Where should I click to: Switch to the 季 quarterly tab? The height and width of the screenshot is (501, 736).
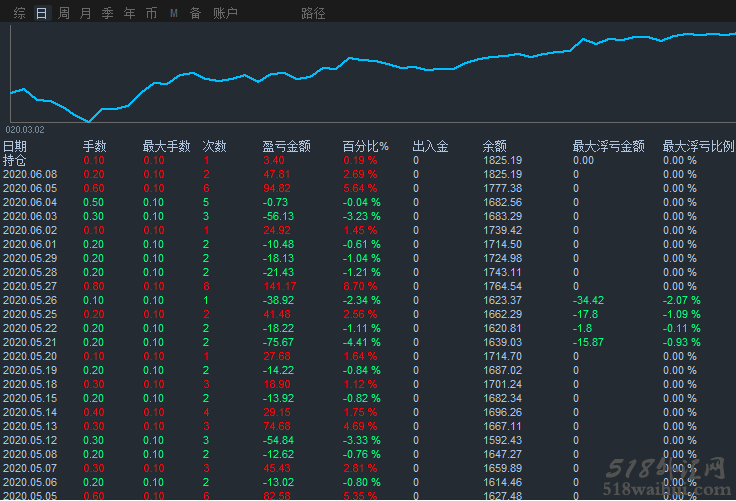[107, 13]
